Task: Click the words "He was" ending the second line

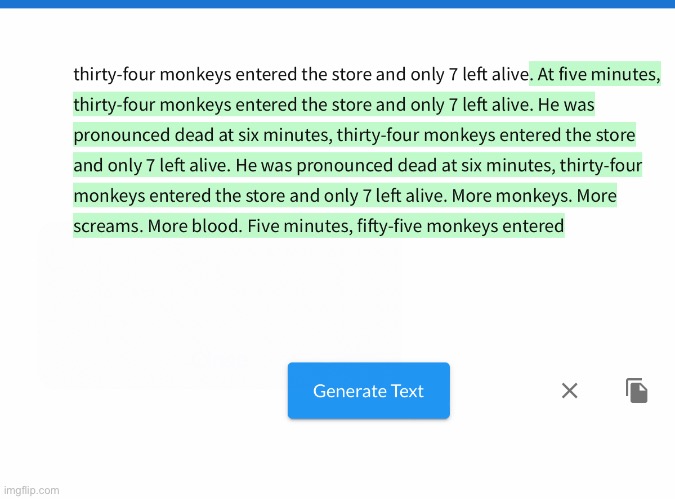Action: point(566,105)
